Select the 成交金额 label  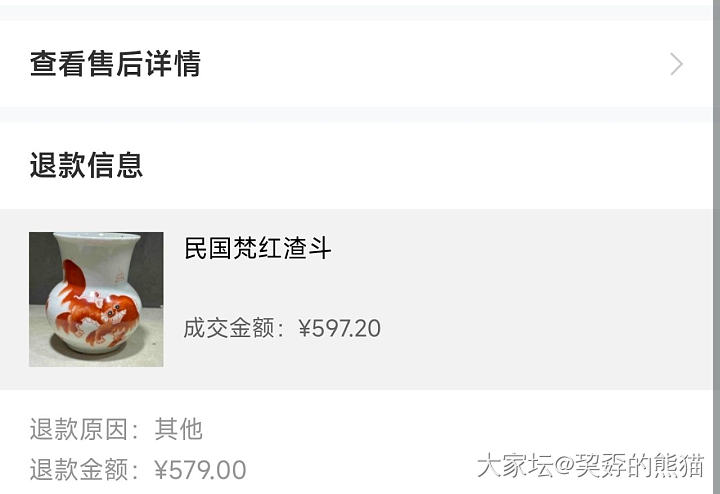[229, 328]
